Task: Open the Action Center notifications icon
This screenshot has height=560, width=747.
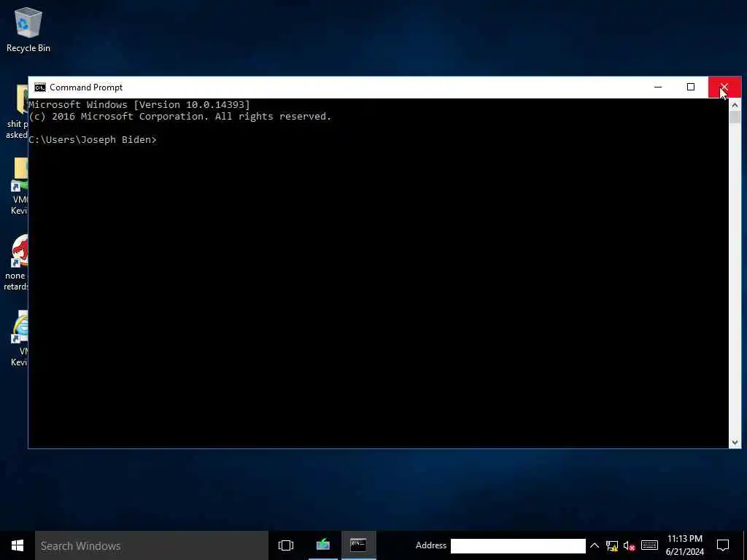Action: [x=723, y=545]
